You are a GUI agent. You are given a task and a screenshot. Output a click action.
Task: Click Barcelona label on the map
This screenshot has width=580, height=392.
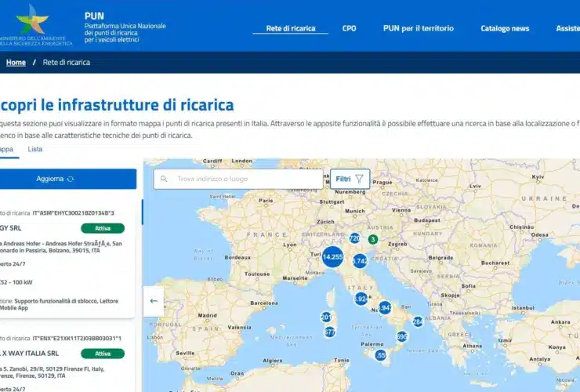coord(263,303)
